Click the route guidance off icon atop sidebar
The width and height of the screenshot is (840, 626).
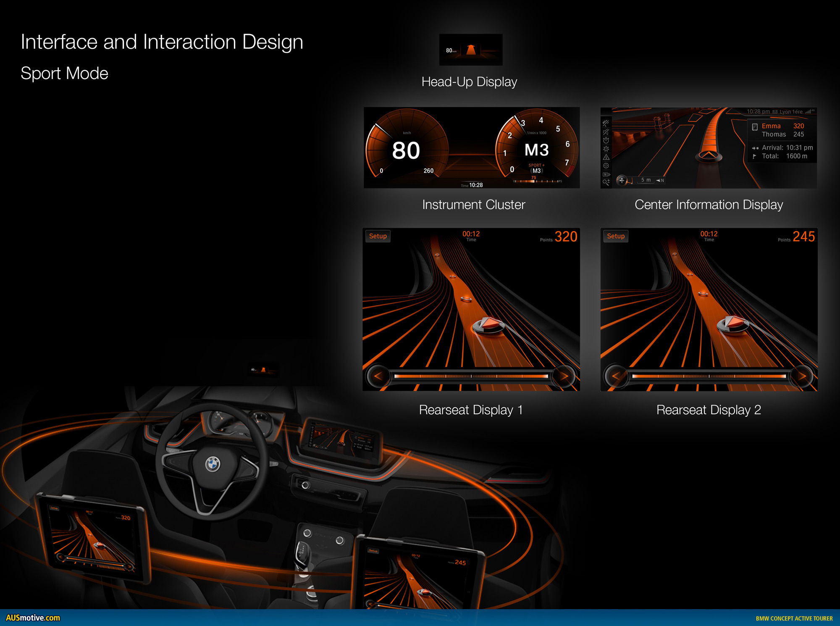(606, 123)
